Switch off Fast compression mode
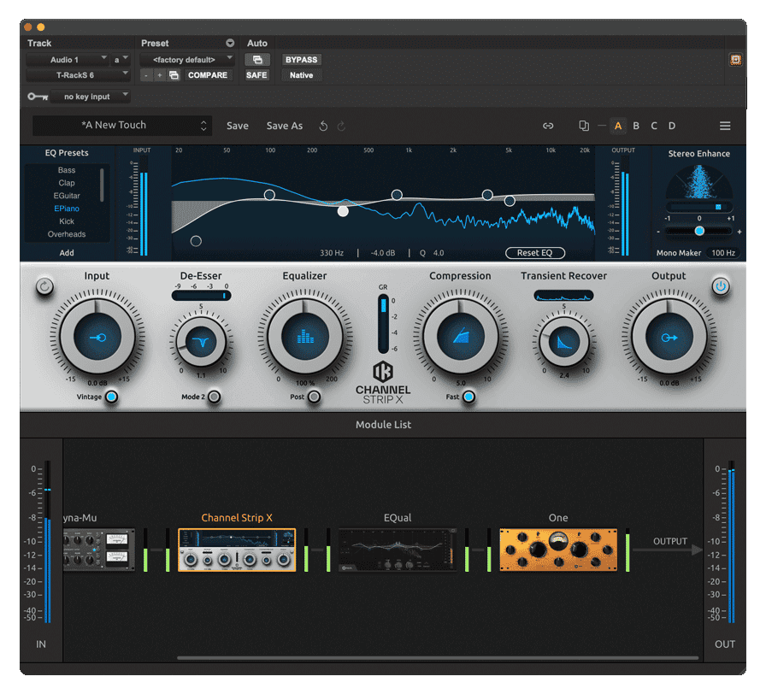The width and height of the screenshot is (766, 700). point(468,397)
